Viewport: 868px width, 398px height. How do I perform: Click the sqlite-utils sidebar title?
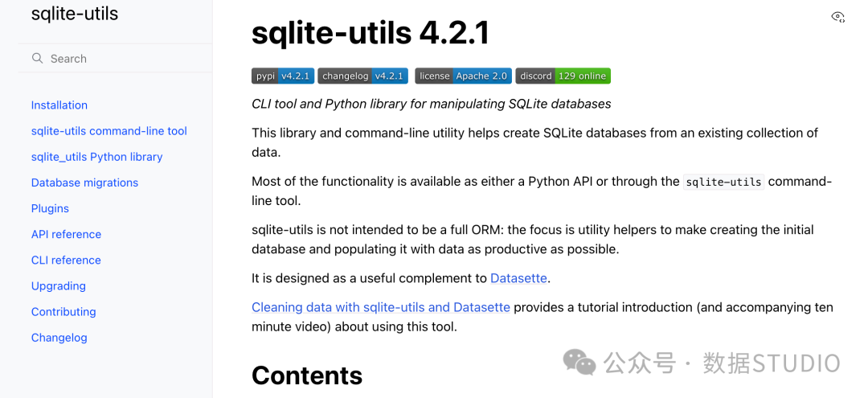tap(75, 14)
